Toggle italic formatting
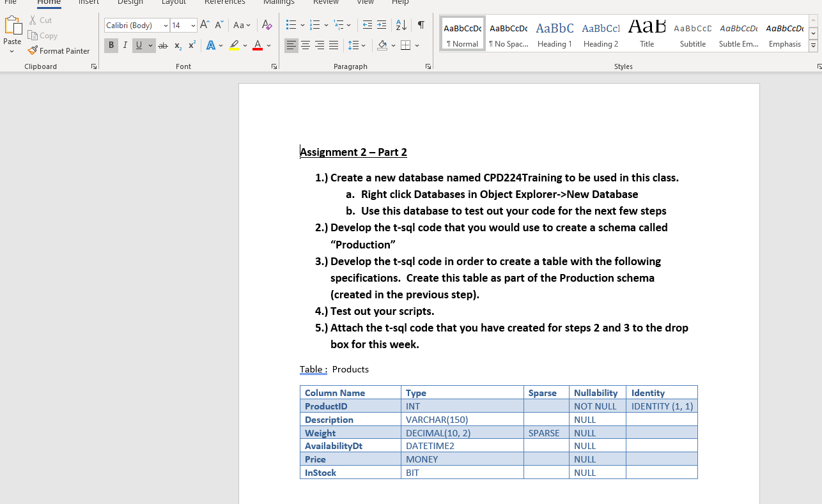 (x=125, y=45)
